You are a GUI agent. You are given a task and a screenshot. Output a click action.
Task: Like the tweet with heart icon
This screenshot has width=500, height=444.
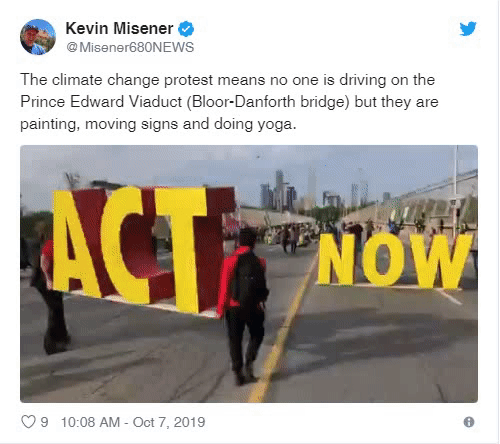pos(28,422)
